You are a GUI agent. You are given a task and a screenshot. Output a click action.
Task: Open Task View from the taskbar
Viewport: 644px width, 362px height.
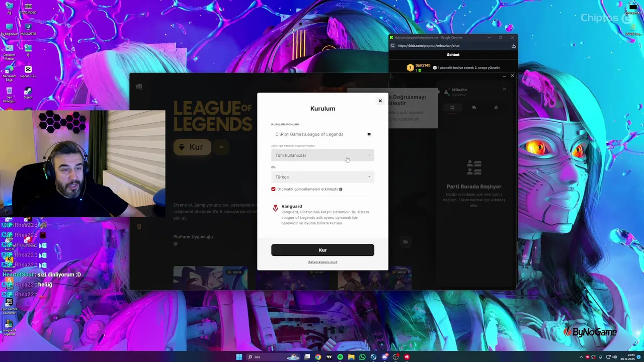tap(307, 357)
